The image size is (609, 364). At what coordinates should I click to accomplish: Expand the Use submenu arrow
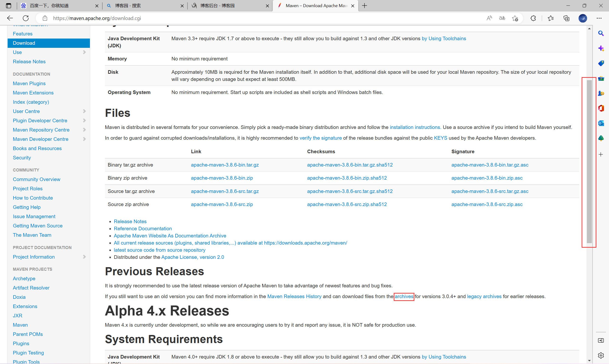click(x=84, y=52)
